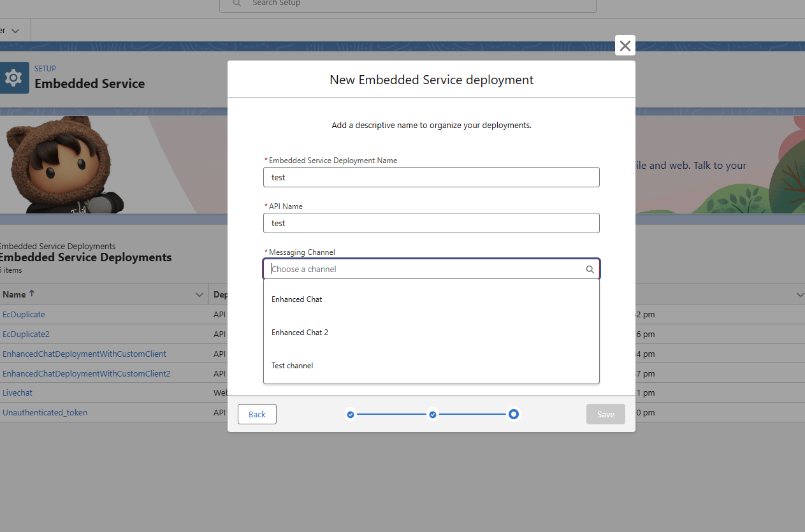The width and height of the screenshot is (805, 532).
Task: Close the New Embedded Service deployment dialog
Action: click(625, 45)
